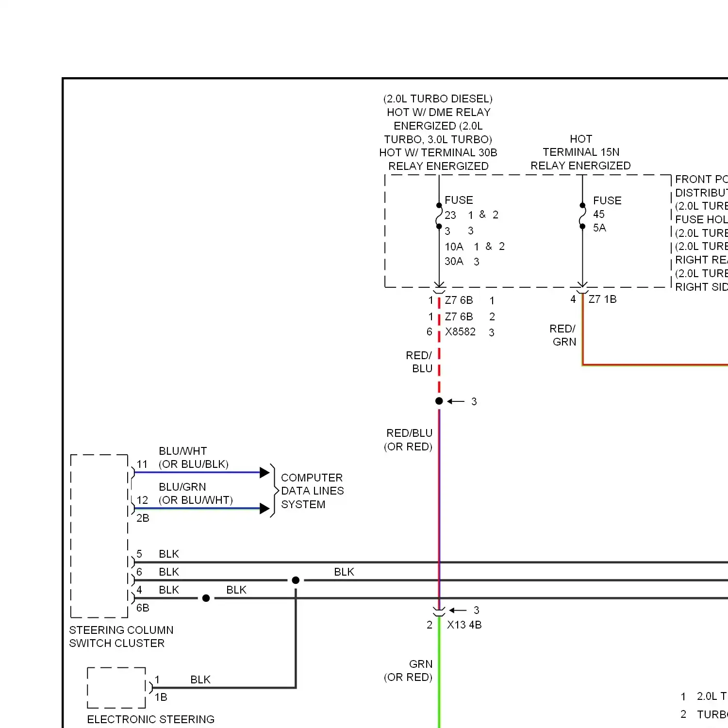Select the "HOT W/ DME RELAY" label
The image size is (728, 728).
click(x=439, y=112)
